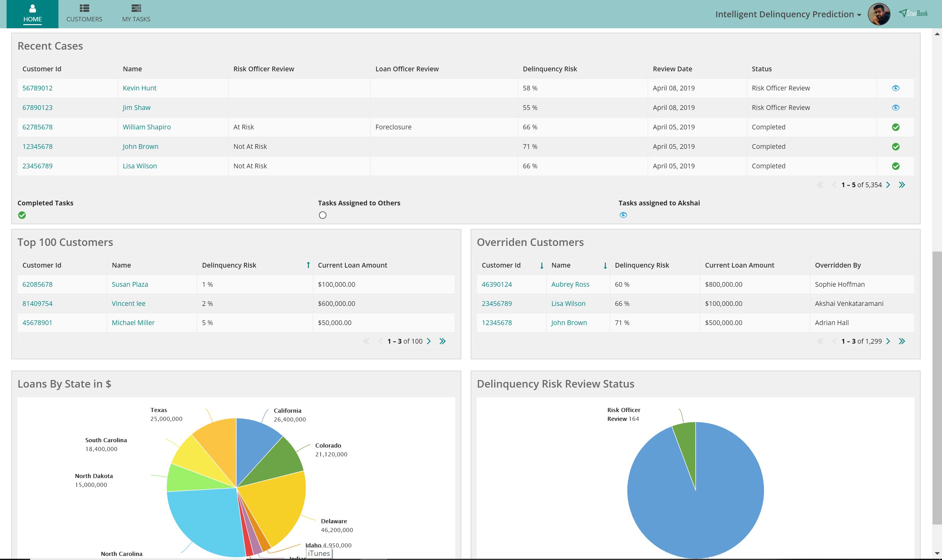Go to next page of Top 100 Customers

click(429, 341)
